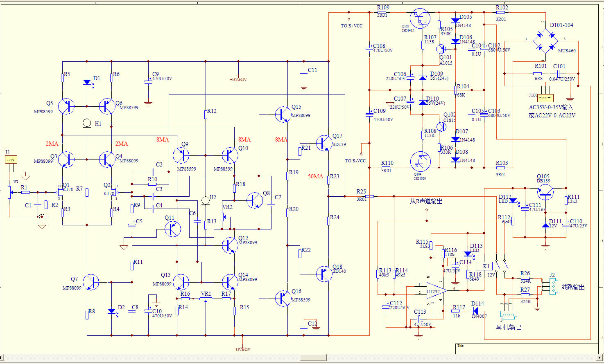
Task: Click the Q105 transistor symbol
Action: (x=545, y=192)
